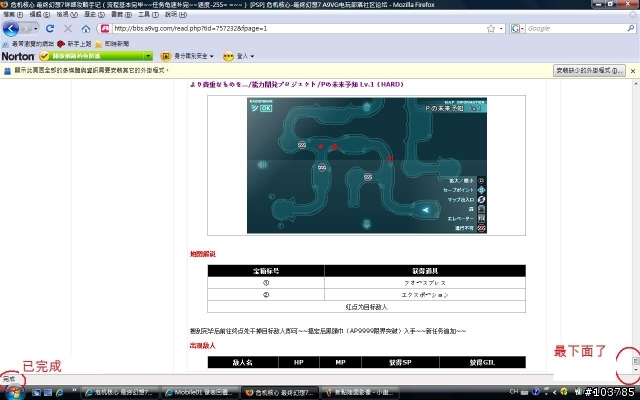The image size is (640, 400).
Task: Open Norton 身分識別安全 dropdown
Action: pos(187,56)
